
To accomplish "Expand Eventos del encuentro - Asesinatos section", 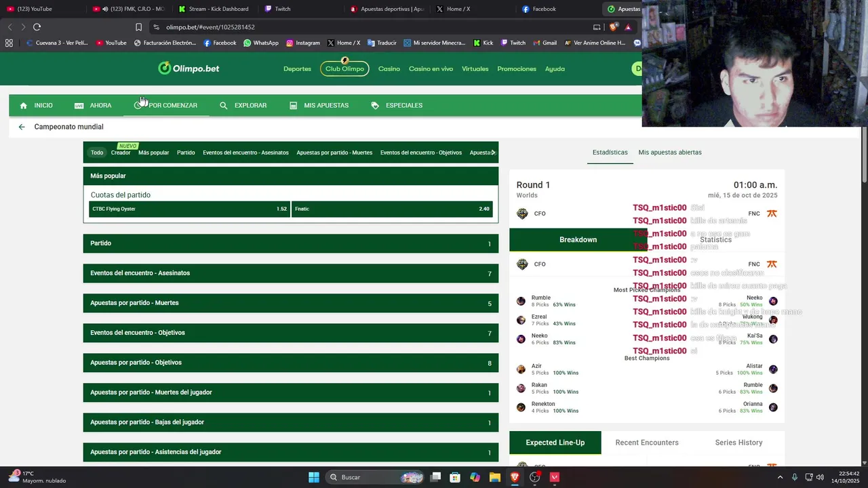I will (291, 273).
